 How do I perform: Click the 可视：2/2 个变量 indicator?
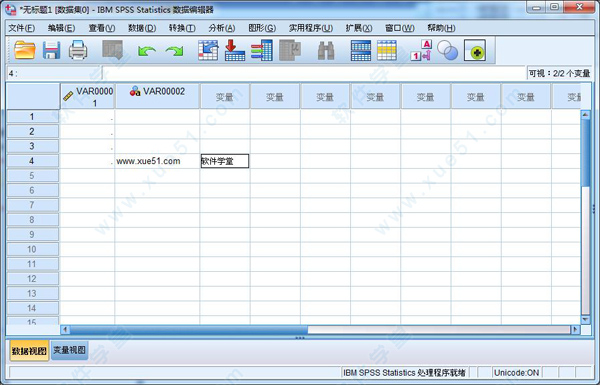[559, 73]
